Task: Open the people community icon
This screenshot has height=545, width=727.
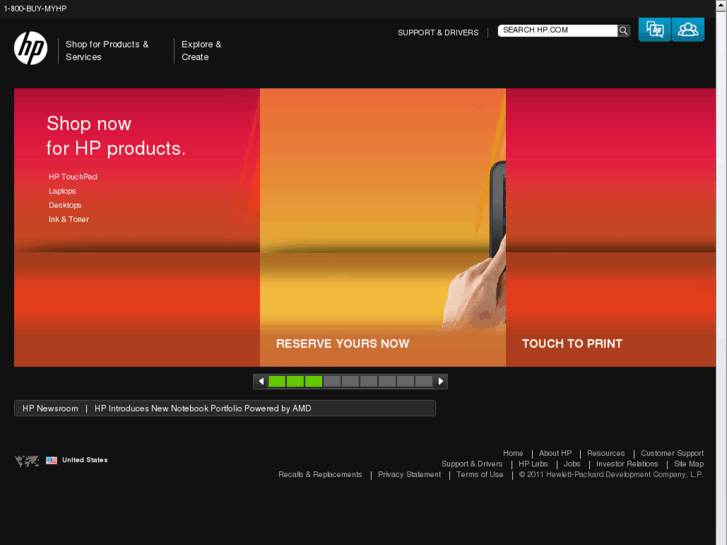Action: point(688,30)
